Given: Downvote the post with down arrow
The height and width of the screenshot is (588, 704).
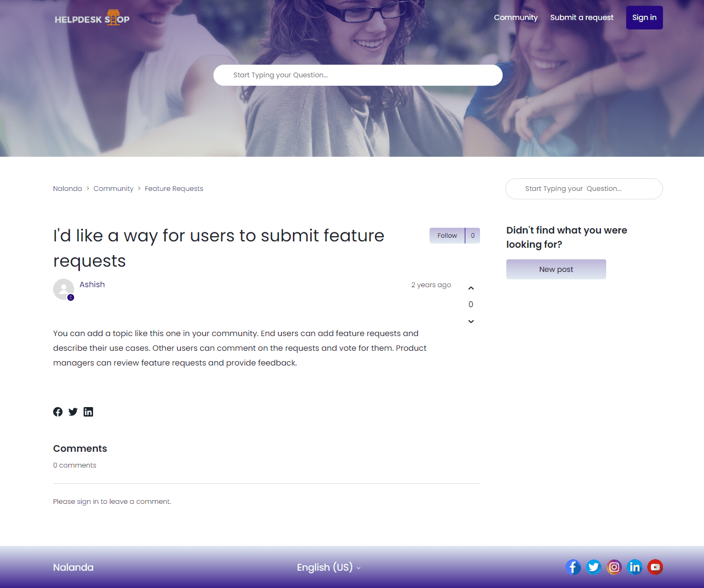Looking at the screenshot, I should pyautogui.click(x=471, y=321).
